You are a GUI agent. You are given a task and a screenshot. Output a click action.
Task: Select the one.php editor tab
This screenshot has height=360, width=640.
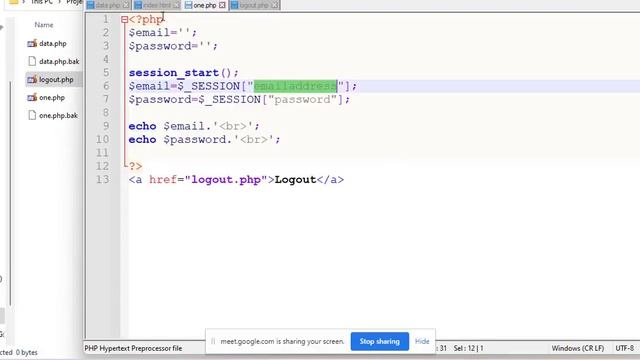click(204, 5)
